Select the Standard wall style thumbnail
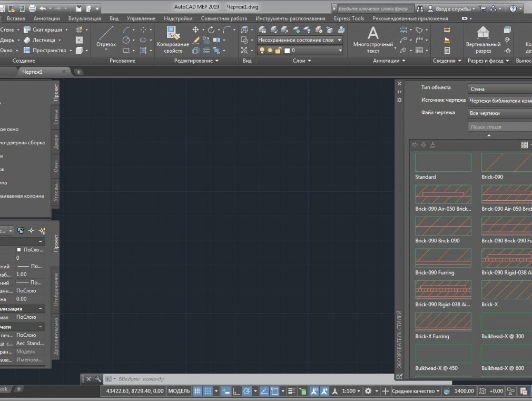532x401 pixels. coord(443,162)
